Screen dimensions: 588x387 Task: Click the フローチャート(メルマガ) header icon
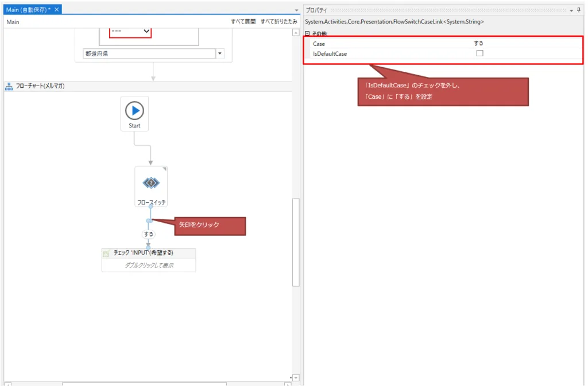[9, 87]
